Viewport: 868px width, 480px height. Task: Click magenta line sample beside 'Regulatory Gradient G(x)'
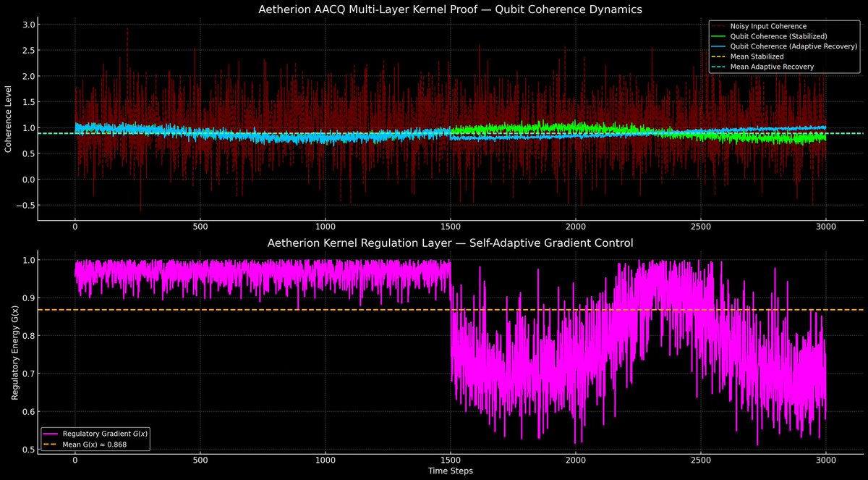(51, 433)
